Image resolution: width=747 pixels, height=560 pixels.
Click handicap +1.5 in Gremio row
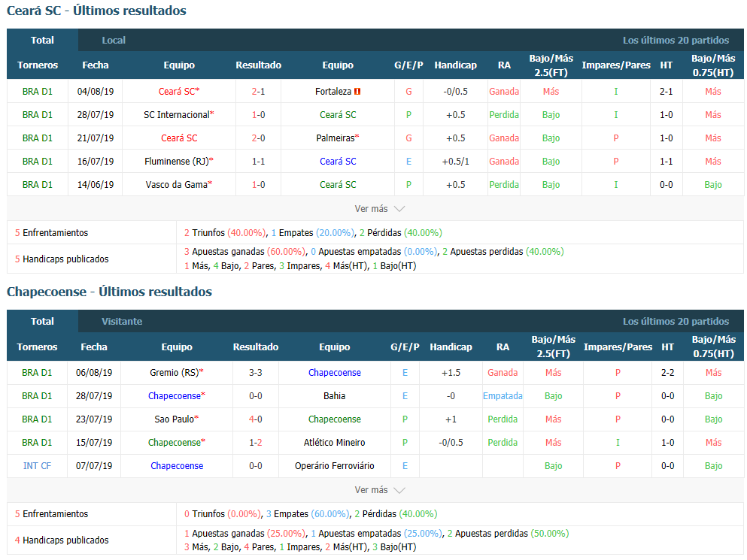451,372
